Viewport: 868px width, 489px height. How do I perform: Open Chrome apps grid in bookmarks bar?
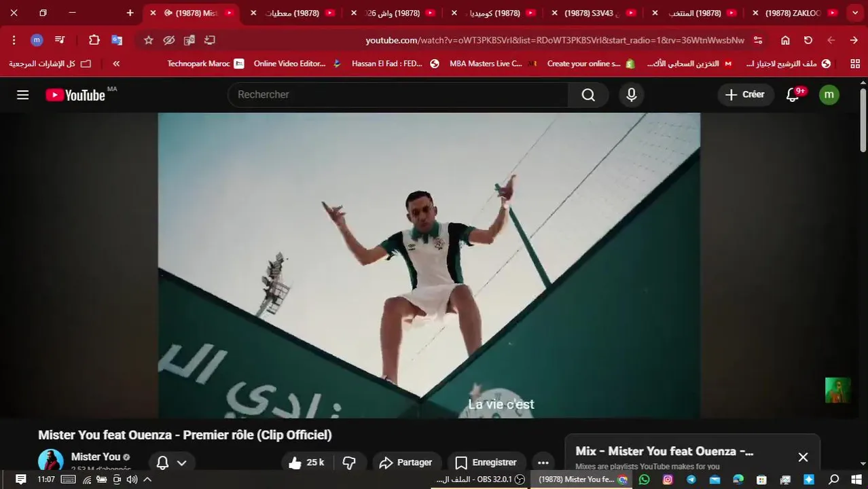tap(855, 63)
